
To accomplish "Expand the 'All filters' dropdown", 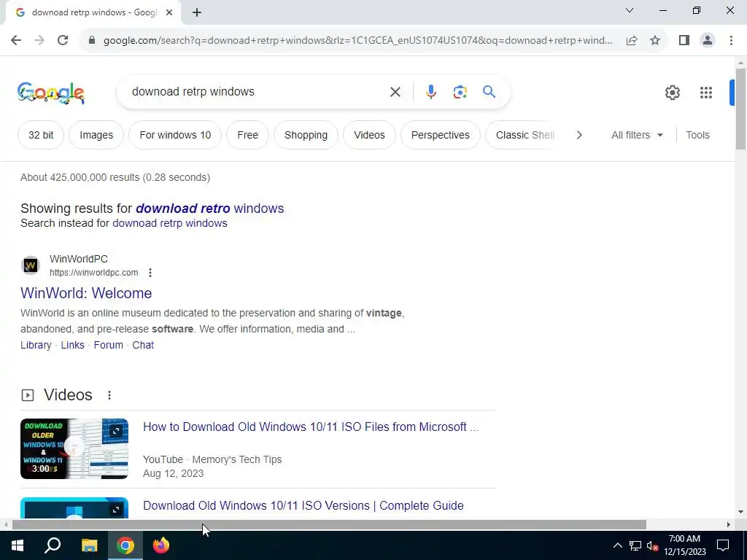I will 637,135.
